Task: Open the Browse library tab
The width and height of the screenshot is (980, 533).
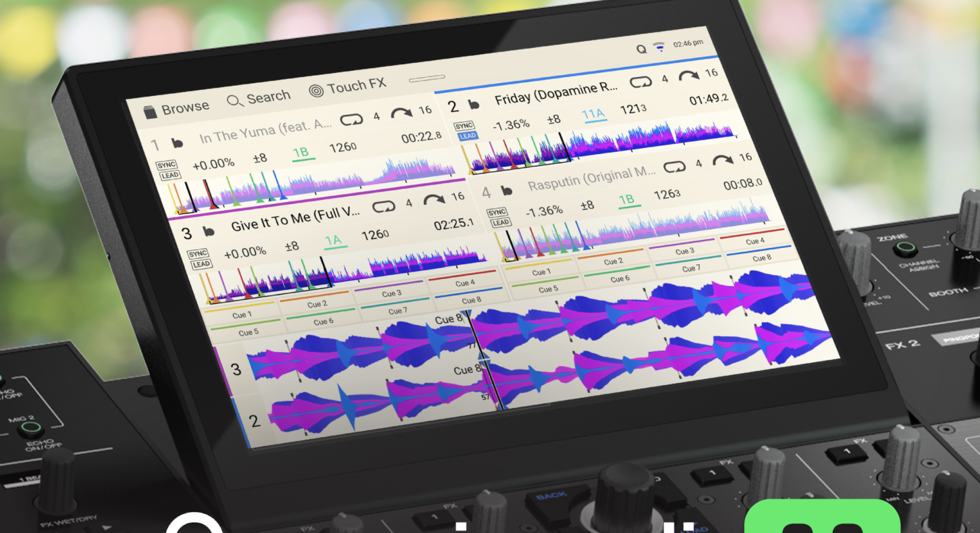Action: (x=177, y=109)
